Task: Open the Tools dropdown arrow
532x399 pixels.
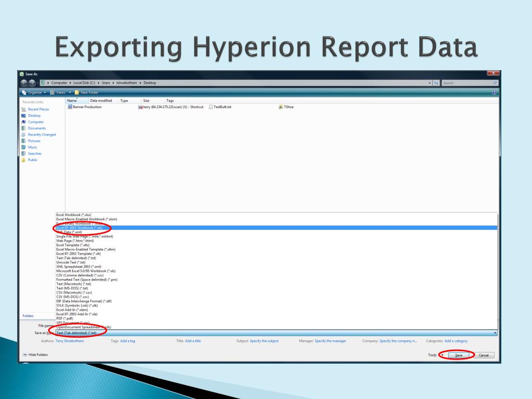Action: [442, 355]
